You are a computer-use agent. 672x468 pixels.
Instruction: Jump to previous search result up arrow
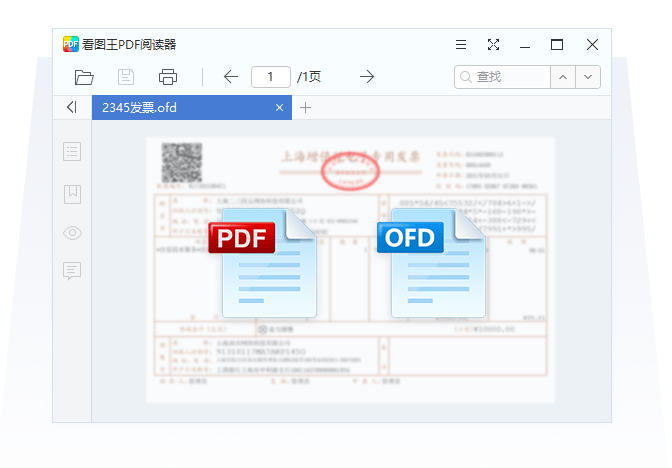click(563, 77)
